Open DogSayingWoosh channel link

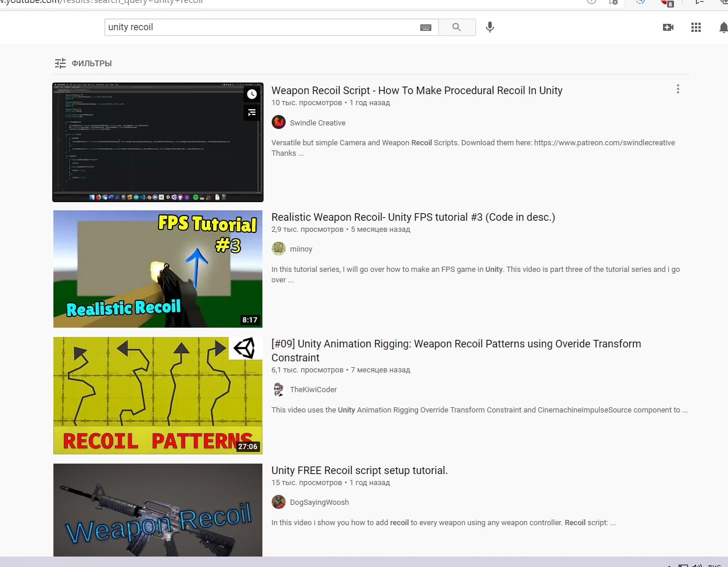point(319,503)
